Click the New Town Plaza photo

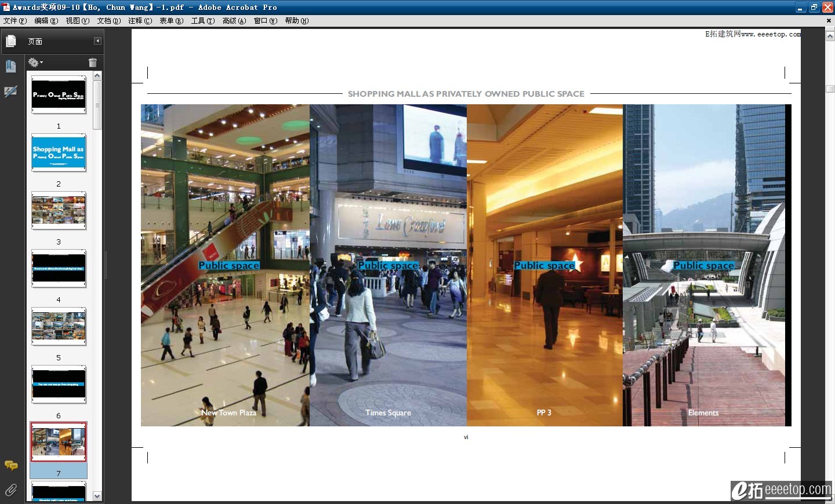pyautogui.click(x=225, y=265)
